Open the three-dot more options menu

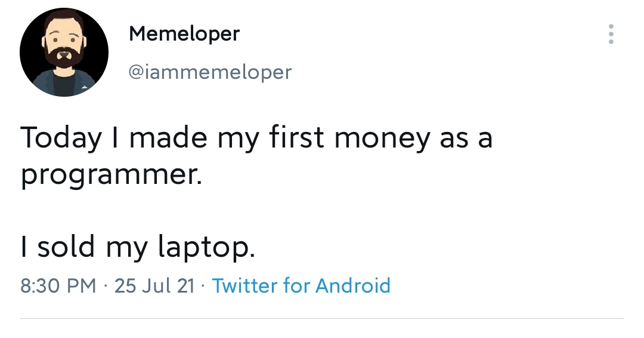coord(611,34)
